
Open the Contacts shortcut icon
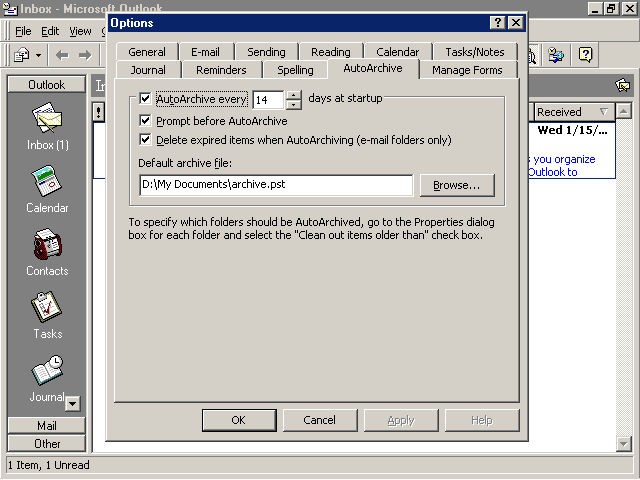[x=47, y=244]
